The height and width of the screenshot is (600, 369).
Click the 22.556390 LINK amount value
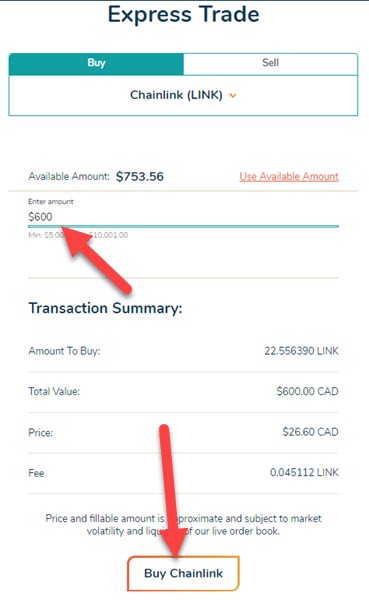(301, 351)
